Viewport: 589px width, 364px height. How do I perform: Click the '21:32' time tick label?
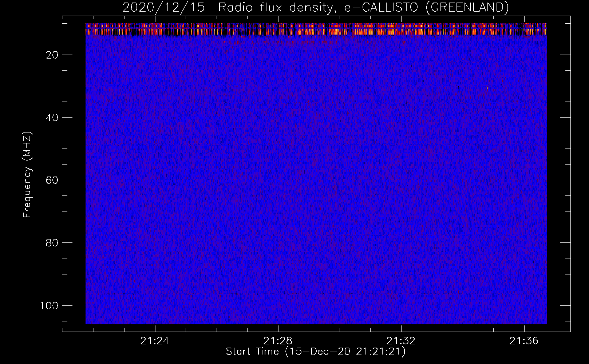tap(401, 341)
